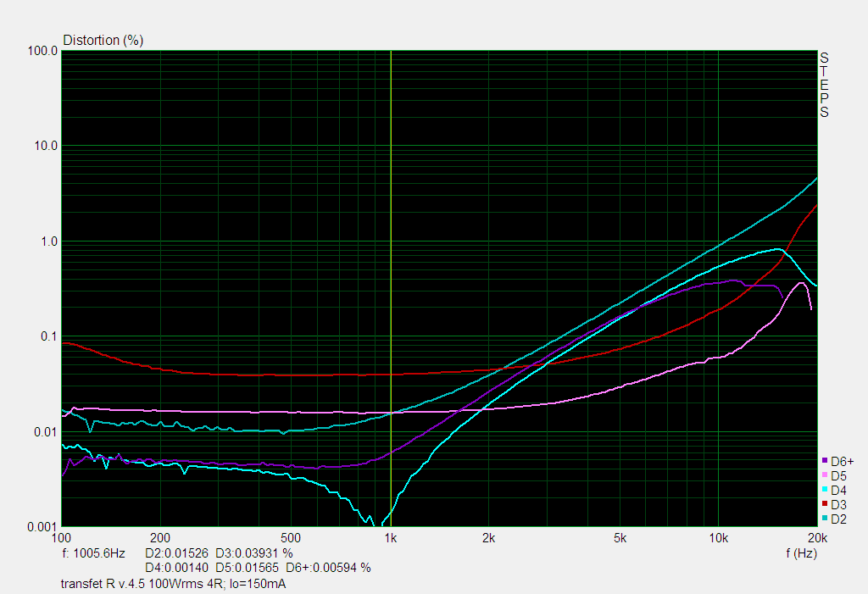Click the 'D3:0.03931 %' readout value
868x594 pixels.
pyautogui.click(x=254, y=553)
